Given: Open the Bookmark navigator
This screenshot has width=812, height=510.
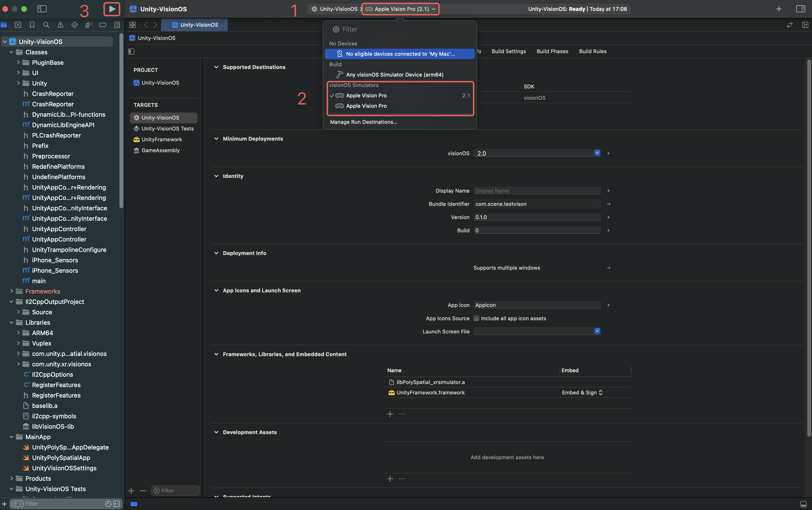Looking at the screenshot, I should click(x=32, y=25).
